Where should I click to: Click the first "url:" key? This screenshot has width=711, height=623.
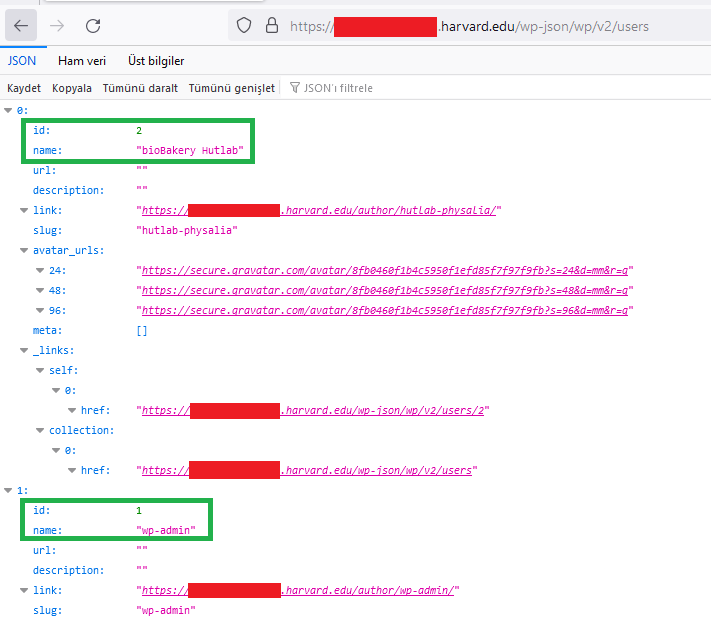pyautogui.click(x=44, y=170)
